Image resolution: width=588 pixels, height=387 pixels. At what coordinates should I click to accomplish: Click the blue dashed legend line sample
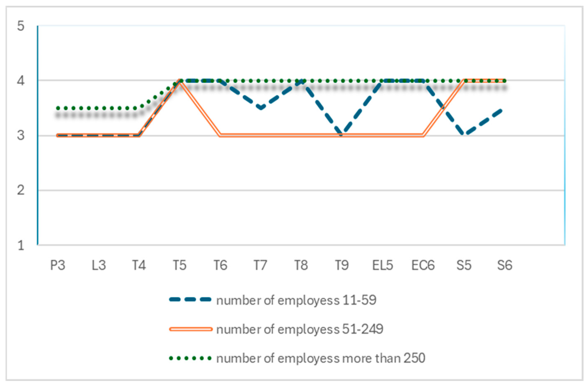pos(190,300)
